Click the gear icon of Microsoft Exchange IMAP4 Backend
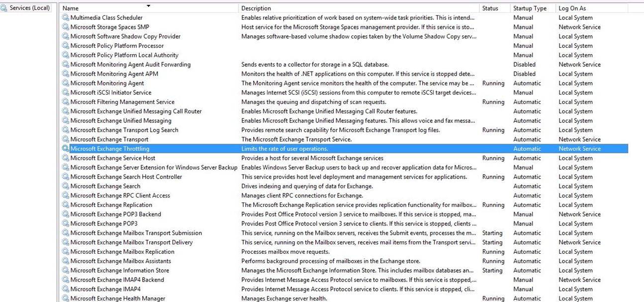Screen dimensions: 644x302 pos(66,280)
